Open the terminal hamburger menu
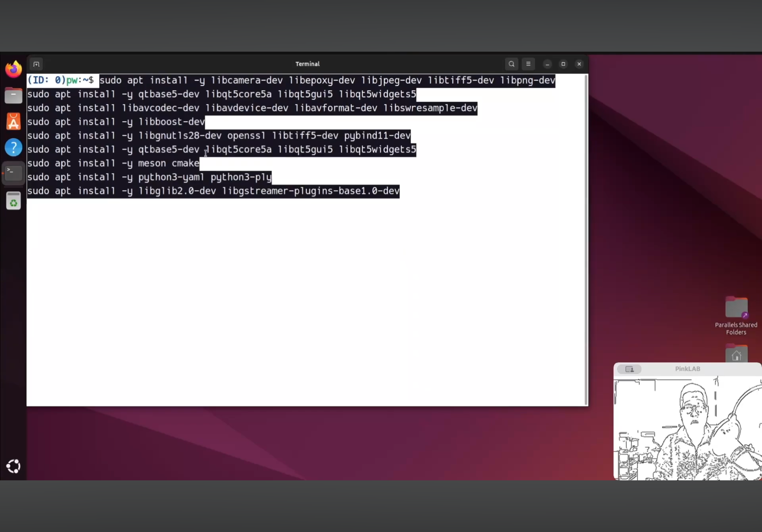The image size is (762, 532). (x=528, y=64)
